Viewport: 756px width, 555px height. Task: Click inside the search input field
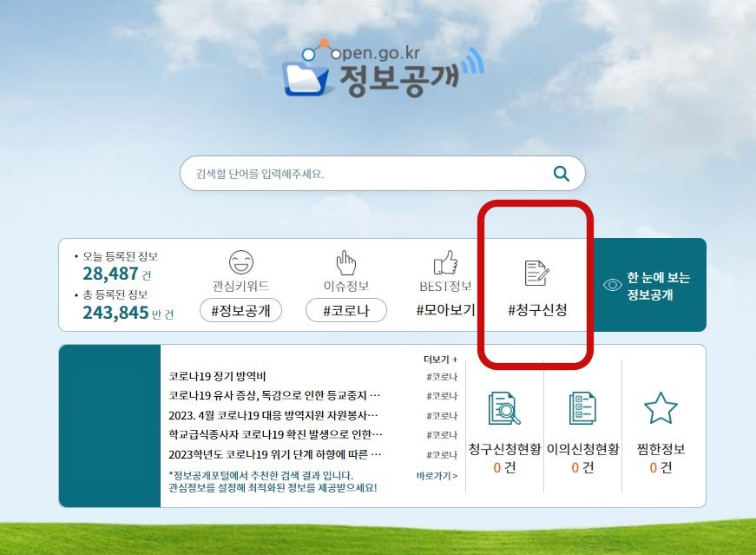coord(365,173)
